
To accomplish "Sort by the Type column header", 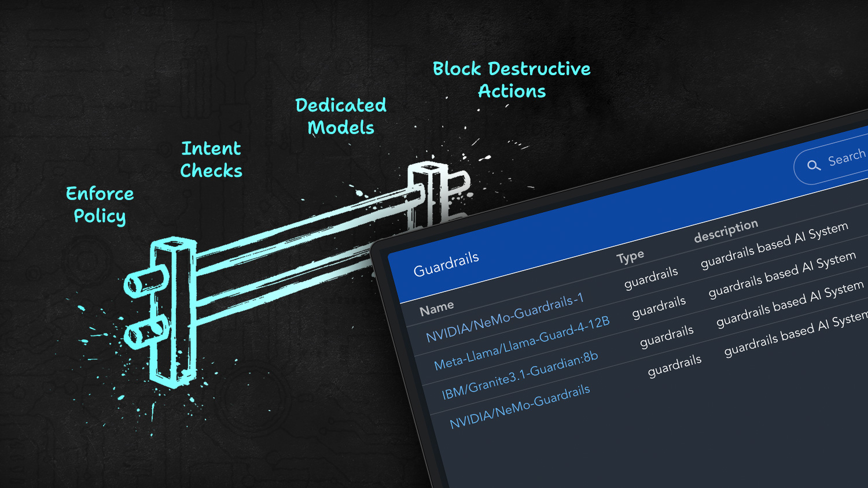I will [630, 257].
